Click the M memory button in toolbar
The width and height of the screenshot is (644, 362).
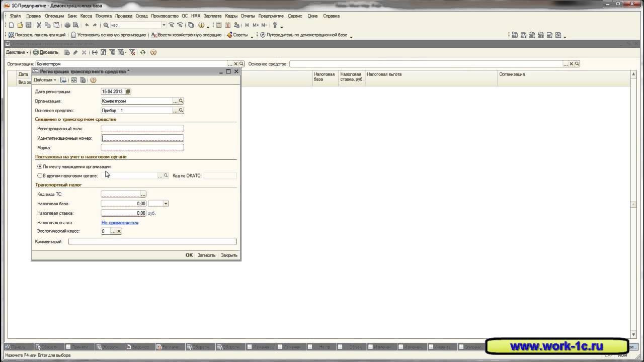[247, 25]
